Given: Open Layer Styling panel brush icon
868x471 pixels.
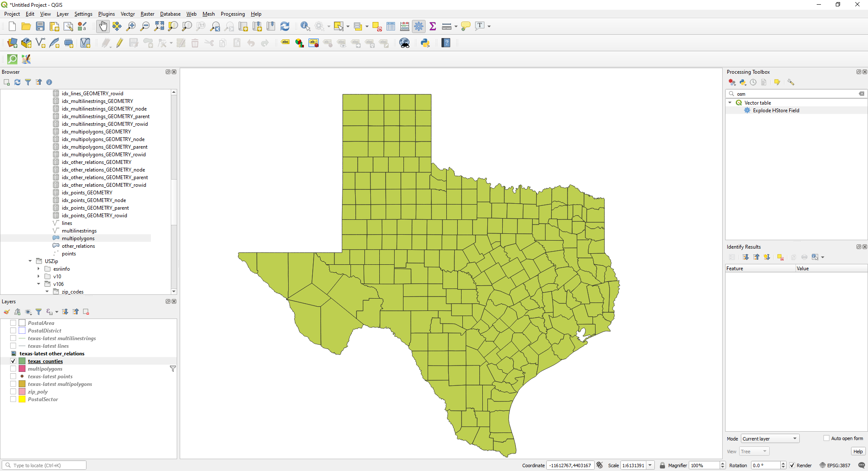Looking at the screenshot, I should [7, 312].
